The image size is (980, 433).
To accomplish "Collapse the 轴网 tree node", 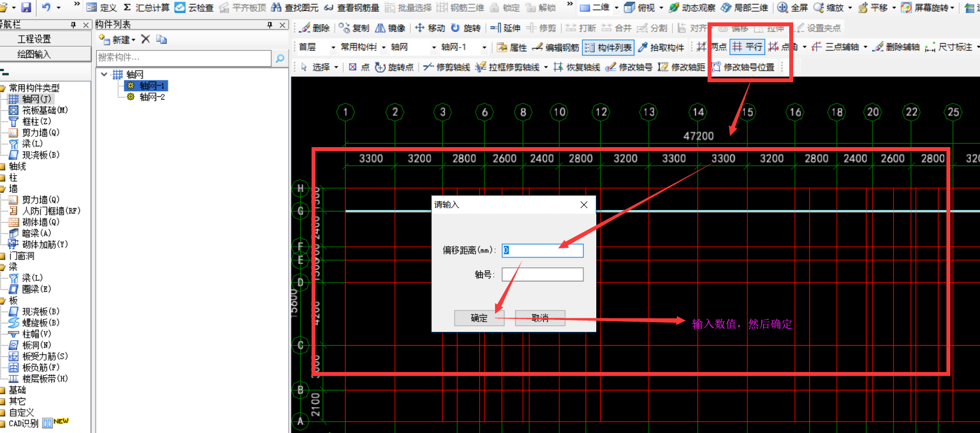I will pyautogui.click(x=104, y=74).
